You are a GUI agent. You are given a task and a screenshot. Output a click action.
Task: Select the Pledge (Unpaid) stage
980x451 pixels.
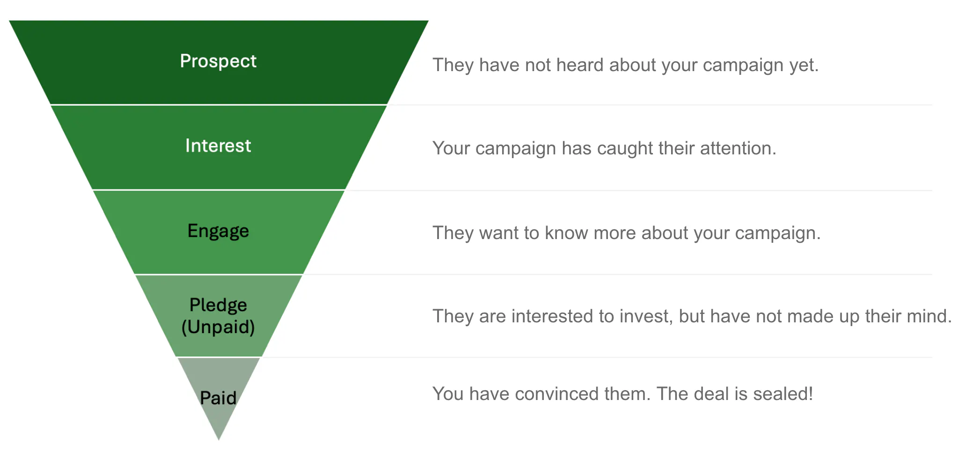pyautogui.click(x=219, y=316)
